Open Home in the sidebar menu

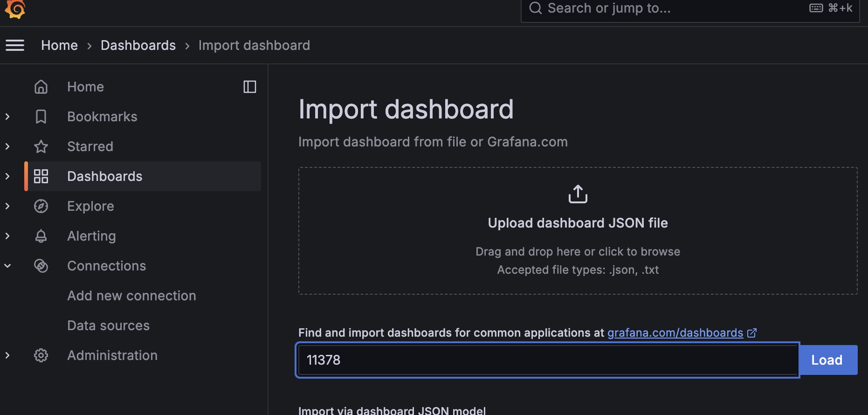tap(85, 87)
